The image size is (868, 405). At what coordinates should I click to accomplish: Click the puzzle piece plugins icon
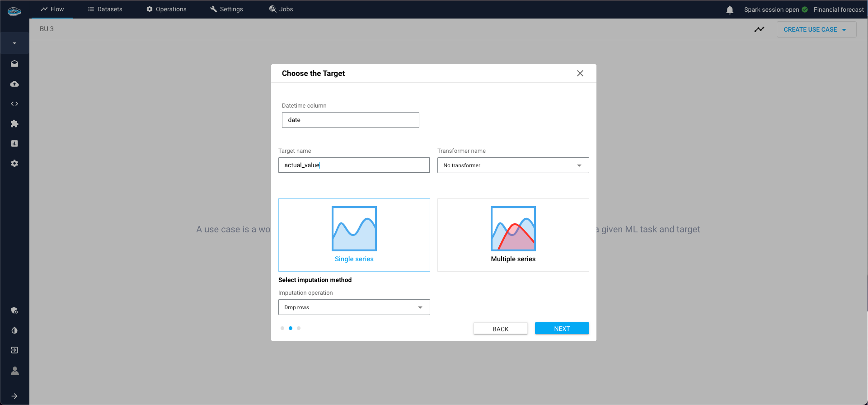click(14, 124)
